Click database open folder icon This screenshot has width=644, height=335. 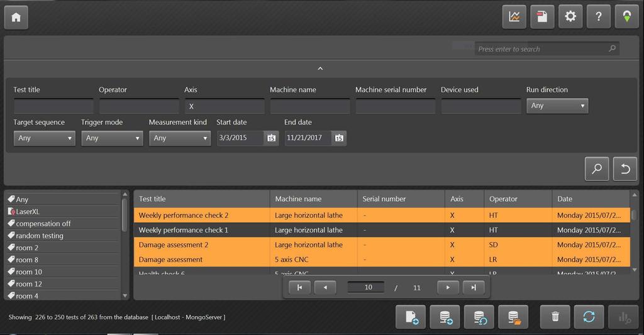[513, 317]
